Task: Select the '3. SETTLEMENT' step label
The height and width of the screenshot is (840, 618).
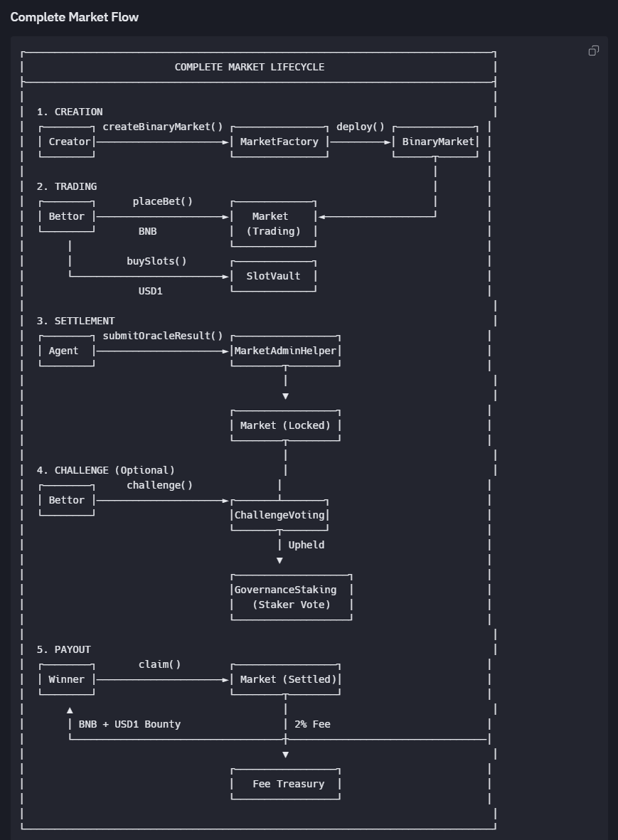Action: coord(75,321)
